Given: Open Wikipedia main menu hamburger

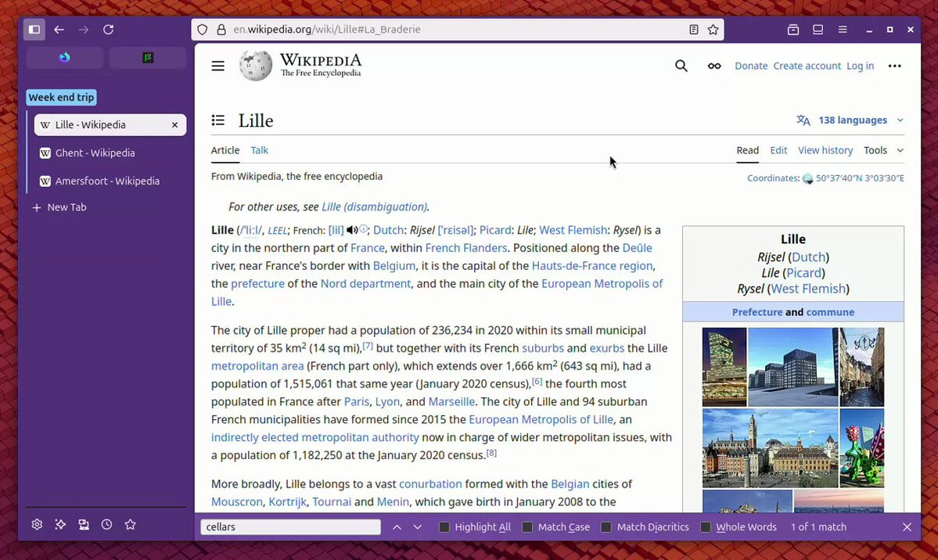Looking at the screenshot, I should tap(217, 66).
